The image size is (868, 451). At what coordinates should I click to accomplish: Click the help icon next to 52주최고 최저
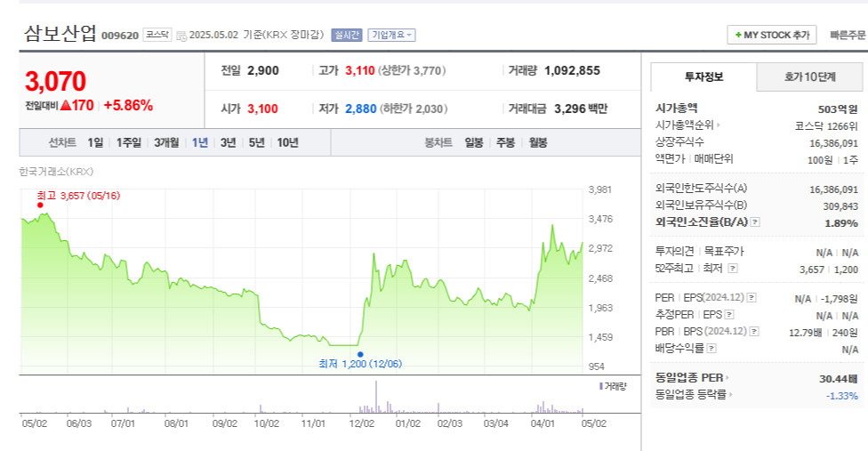tap(733, 269)
